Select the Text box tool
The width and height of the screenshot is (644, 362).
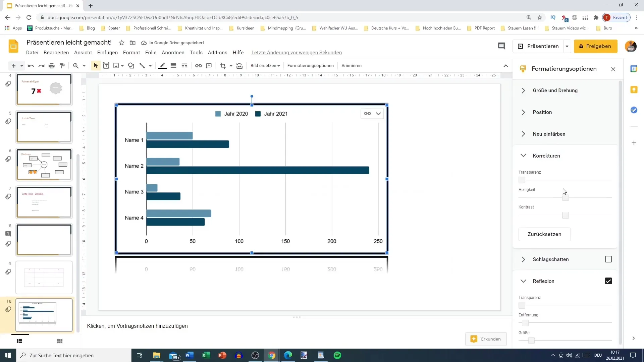pyautogui.click(x=106, y=66)
